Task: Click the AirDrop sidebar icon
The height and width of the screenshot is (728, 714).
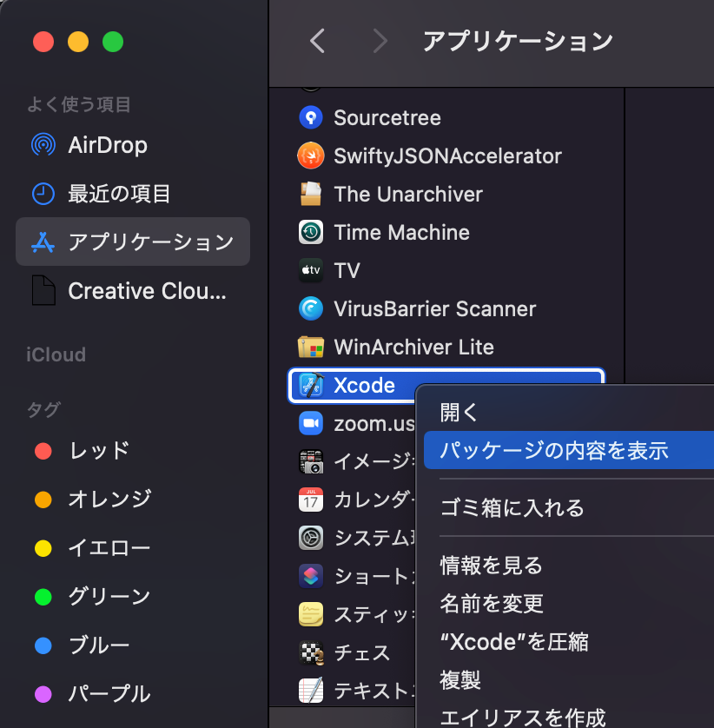Action: 43,145
